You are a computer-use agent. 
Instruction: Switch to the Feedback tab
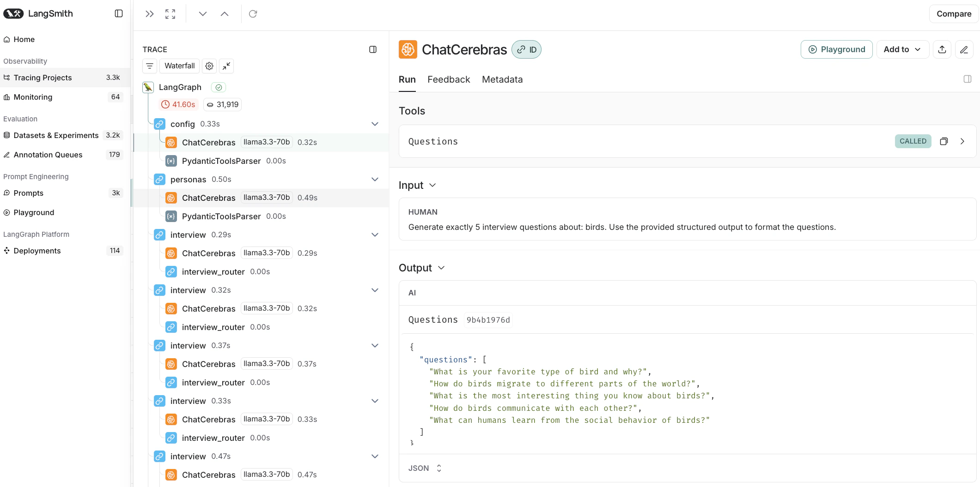[x=449, y=79]
